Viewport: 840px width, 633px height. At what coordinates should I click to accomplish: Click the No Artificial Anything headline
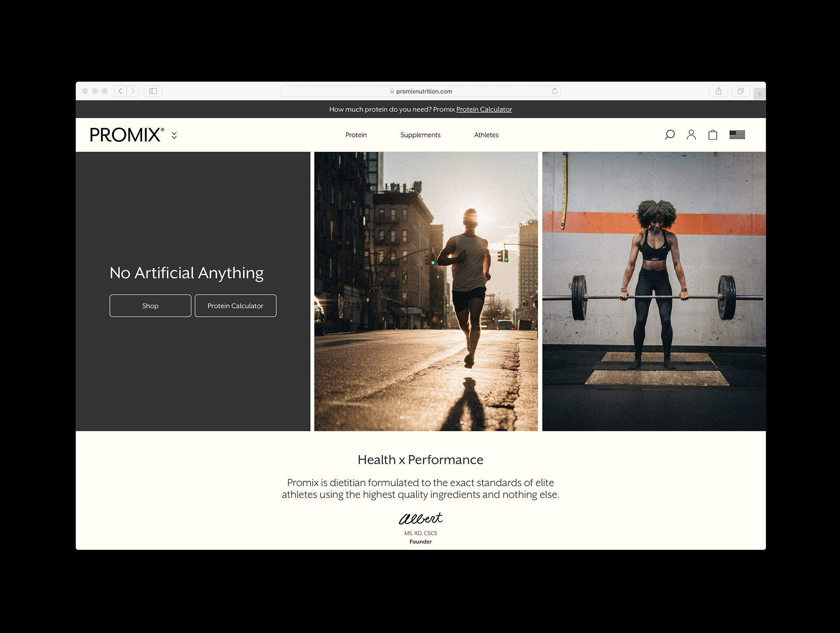187,273
